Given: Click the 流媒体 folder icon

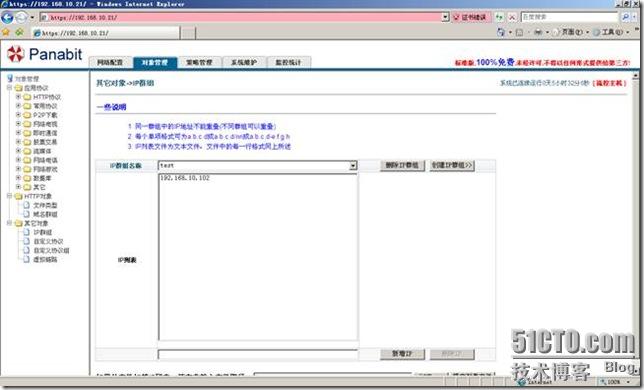Looking at the screenshot, I should click(28, 151).
